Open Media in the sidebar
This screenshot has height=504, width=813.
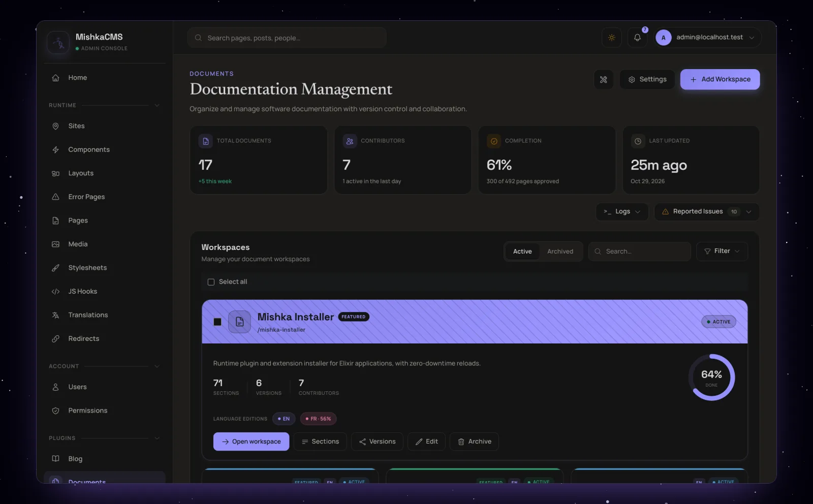pyautogui.click(x=105, y=244)
